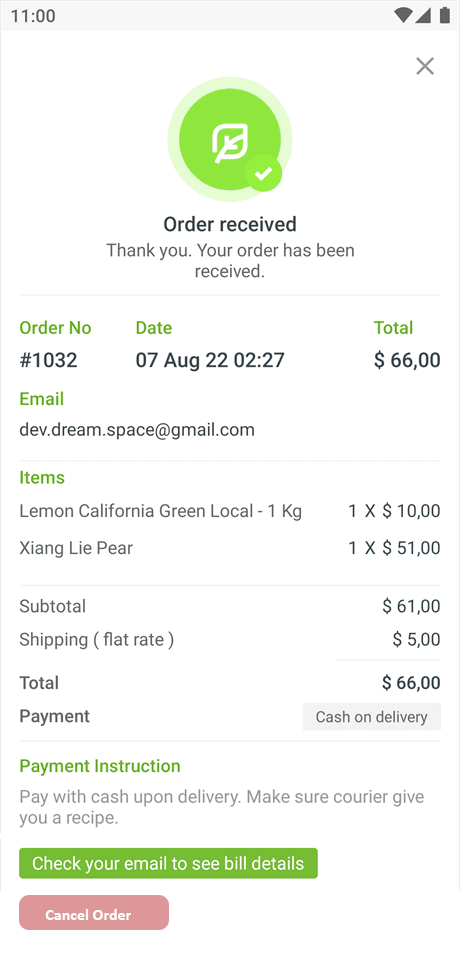Viewport: 460px width, 971px height.
Task: Close the order received screen with X
Action: (x=425, y=66)
